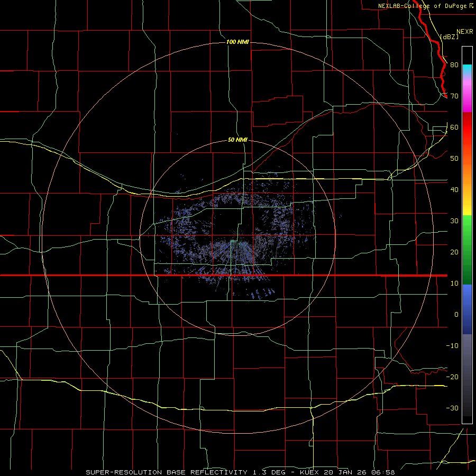Click the blue band of the dBZ color bar
The image size is (476, 476).
467,309
